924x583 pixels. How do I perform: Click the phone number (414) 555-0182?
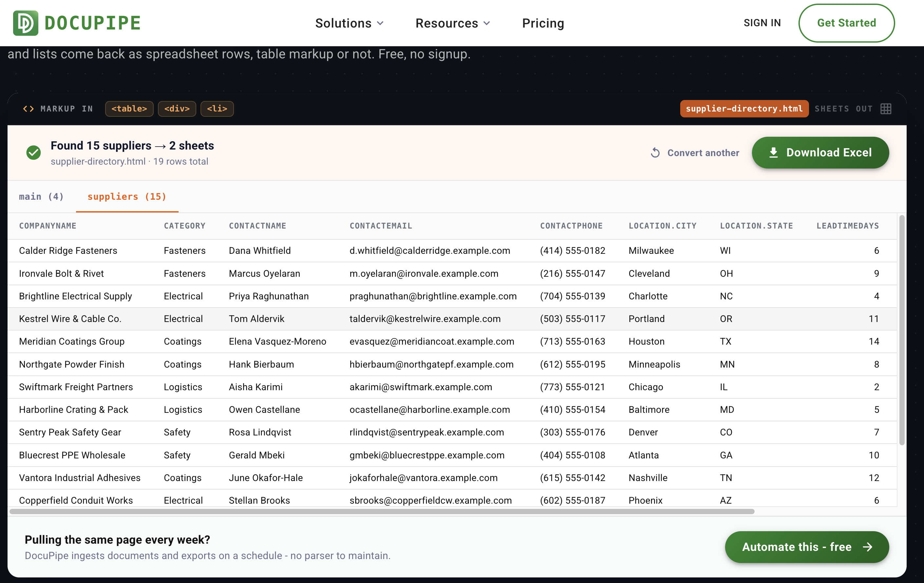[x=572, y=251]
